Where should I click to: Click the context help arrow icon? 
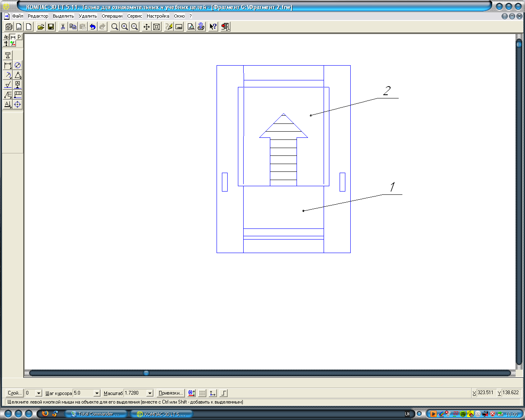click(213, 27)
